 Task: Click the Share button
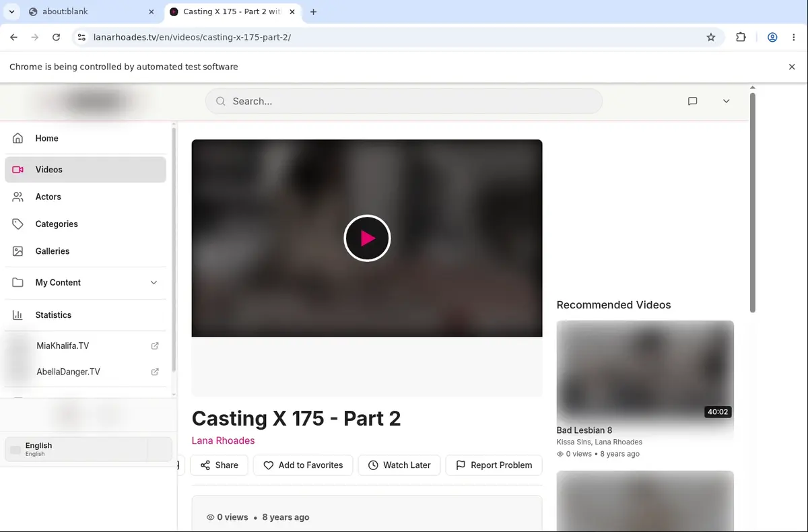(x=219, y=465)
